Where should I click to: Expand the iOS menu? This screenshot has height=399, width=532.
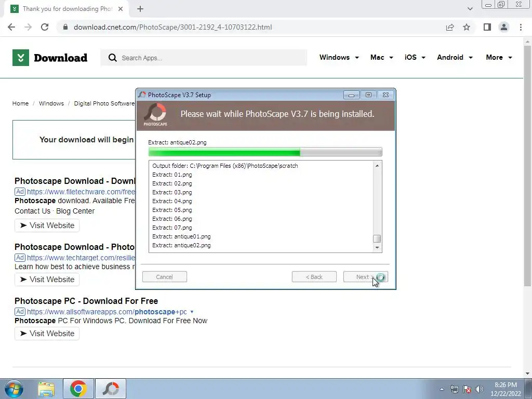pyautogui.click(x=415, y=57)
